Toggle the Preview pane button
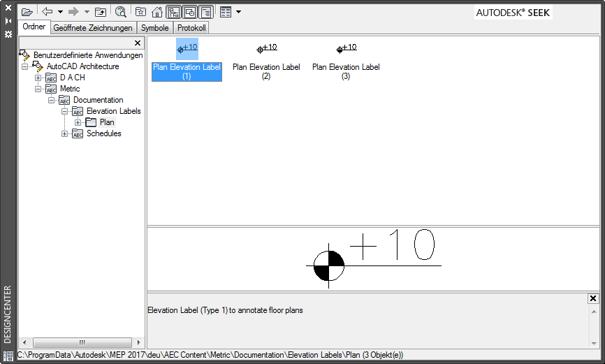 [190, 13]
